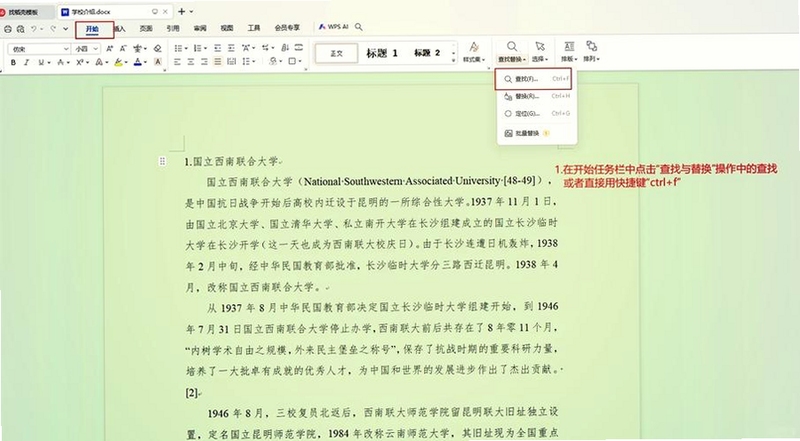Expand quick access toolbar more dropdown
Screen dimensions: 800x441
(x=65, y=29)
